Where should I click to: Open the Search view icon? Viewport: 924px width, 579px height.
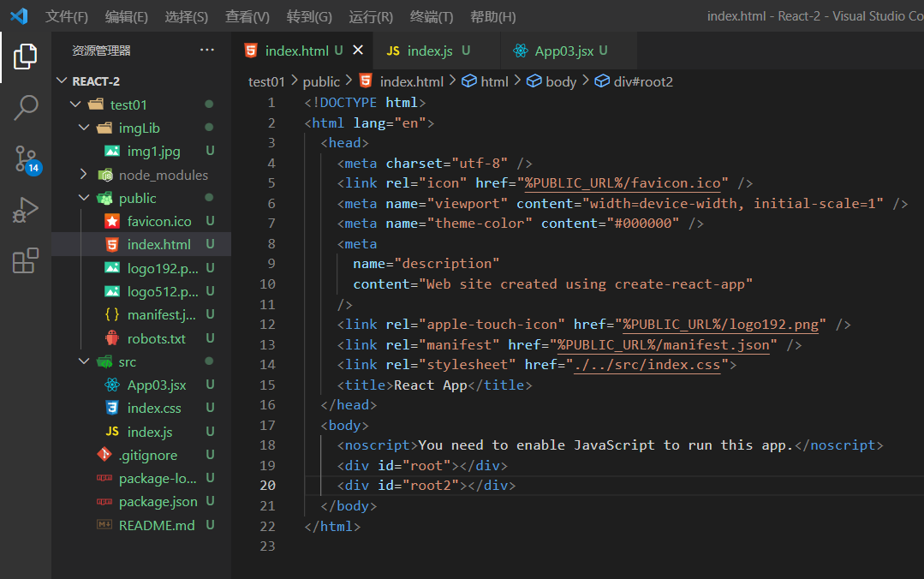click(x=25, y=108)
